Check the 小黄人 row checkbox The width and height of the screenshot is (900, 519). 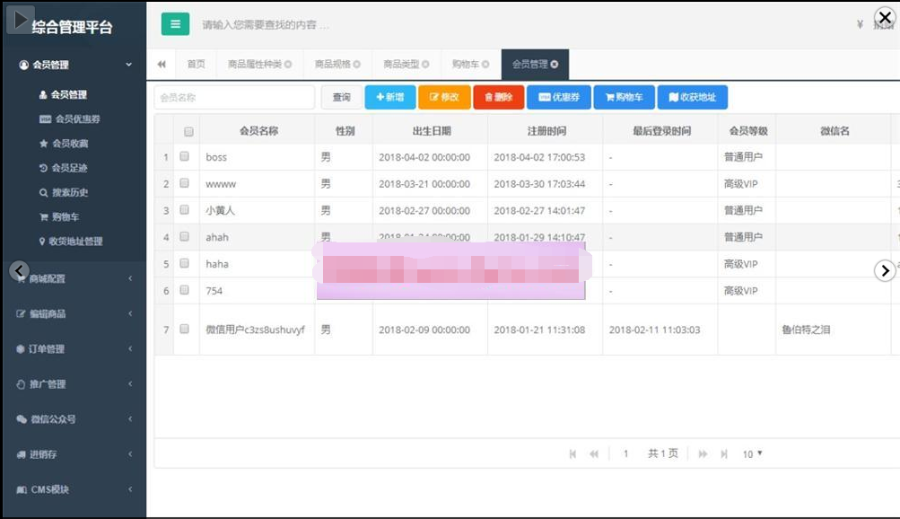[184, 210]
